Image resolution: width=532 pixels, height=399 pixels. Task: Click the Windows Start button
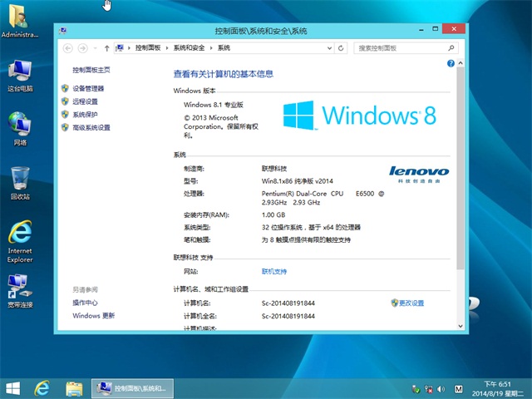pos(13,388)
